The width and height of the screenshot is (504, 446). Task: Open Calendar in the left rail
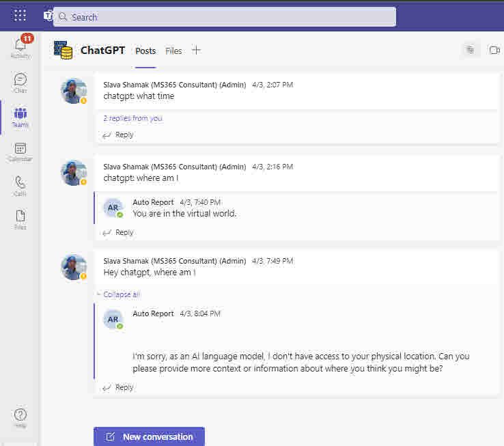(20, 152)
